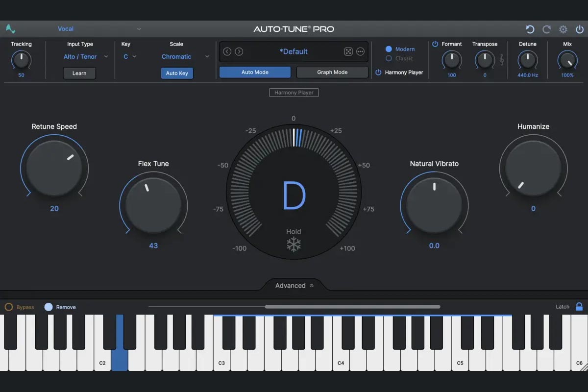Click the Antares logo top left

click(x=10, y=28)
